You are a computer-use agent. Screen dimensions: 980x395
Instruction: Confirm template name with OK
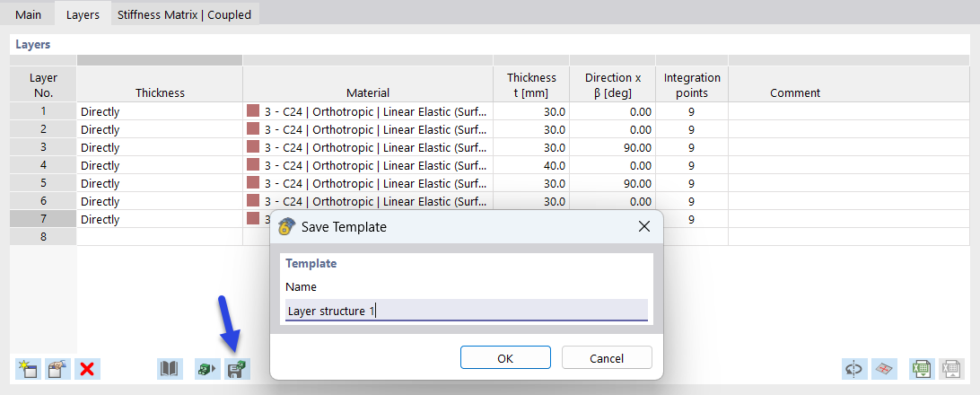(x=505, y=358)
